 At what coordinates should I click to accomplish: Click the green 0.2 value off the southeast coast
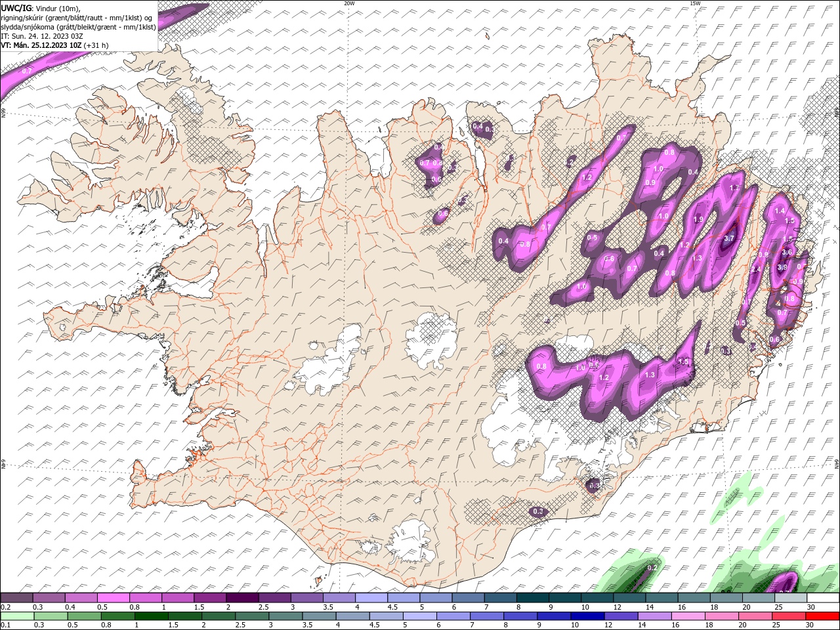652,568
